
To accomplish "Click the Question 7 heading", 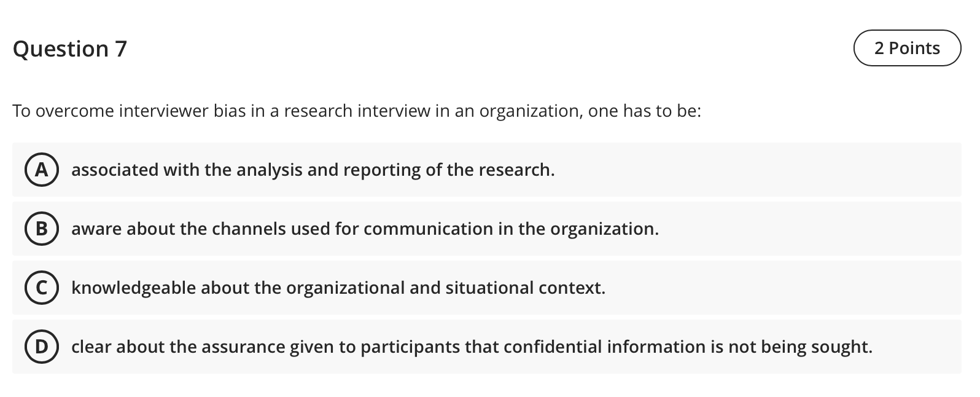I will pos(70,49).
